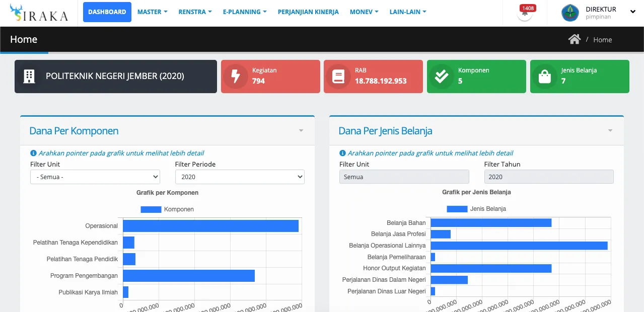Screen dimensions: 644x312
Task: Click the Belanja Jasa Profesi bar
Action: (x=441, y=234)
